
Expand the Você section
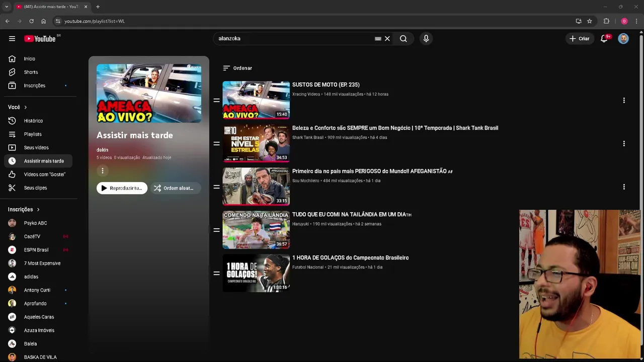pos(18,107)
